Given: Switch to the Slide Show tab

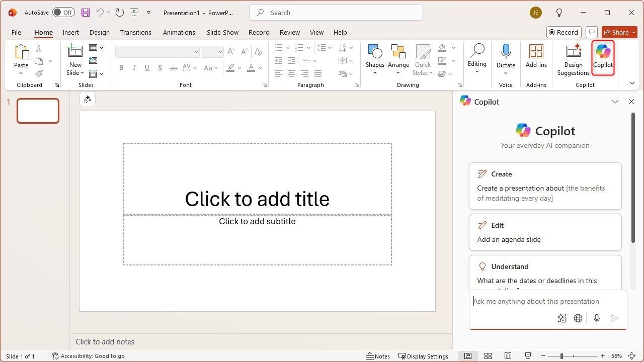Looking at the screenshot, I should point(222,32).
